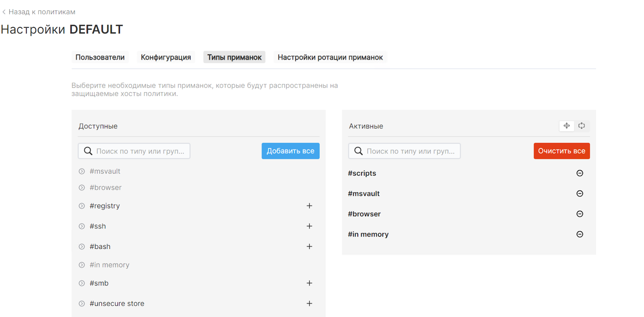The width and height of the screenshot is (644, 317).
Task: Click the red Очистить все button
Action: click(561, 151)
